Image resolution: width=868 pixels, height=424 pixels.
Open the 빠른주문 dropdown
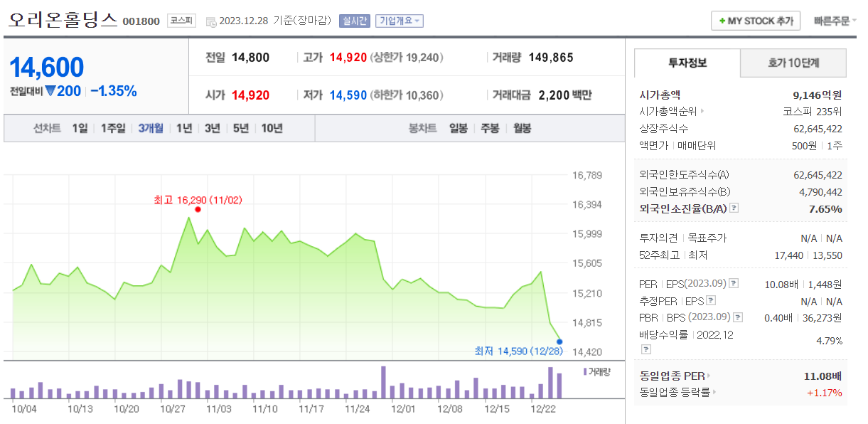[835, 21]
